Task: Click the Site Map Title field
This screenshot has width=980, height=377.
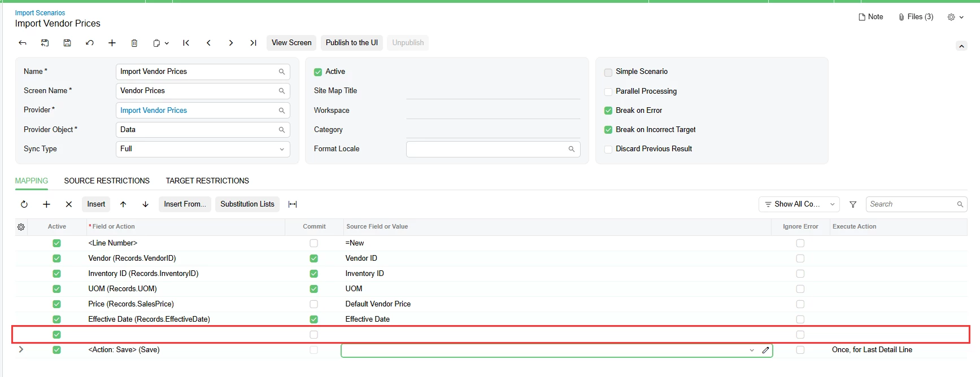Action: [493, 91]
